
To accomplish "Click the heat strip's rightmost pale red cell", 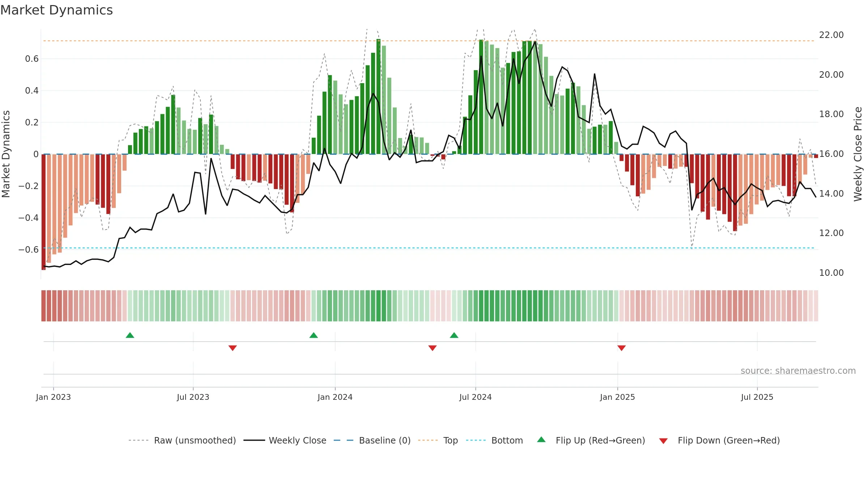I will pos(816,306).
